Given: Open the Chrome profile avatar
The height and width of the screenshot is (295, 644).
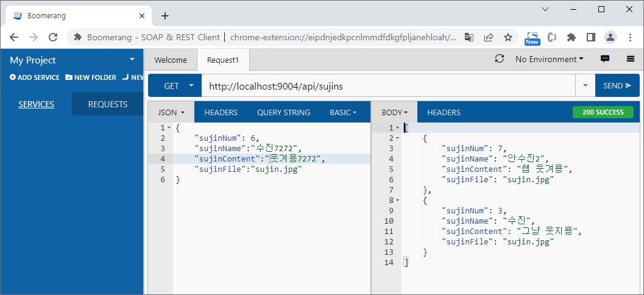Looking at the screenshot, I should point(610,37).
